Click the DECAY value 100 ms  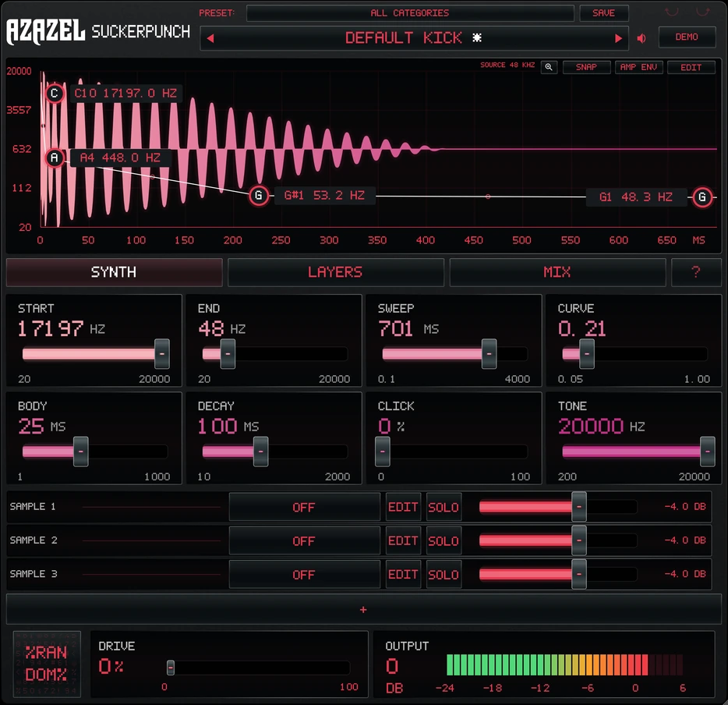(228, 426)
